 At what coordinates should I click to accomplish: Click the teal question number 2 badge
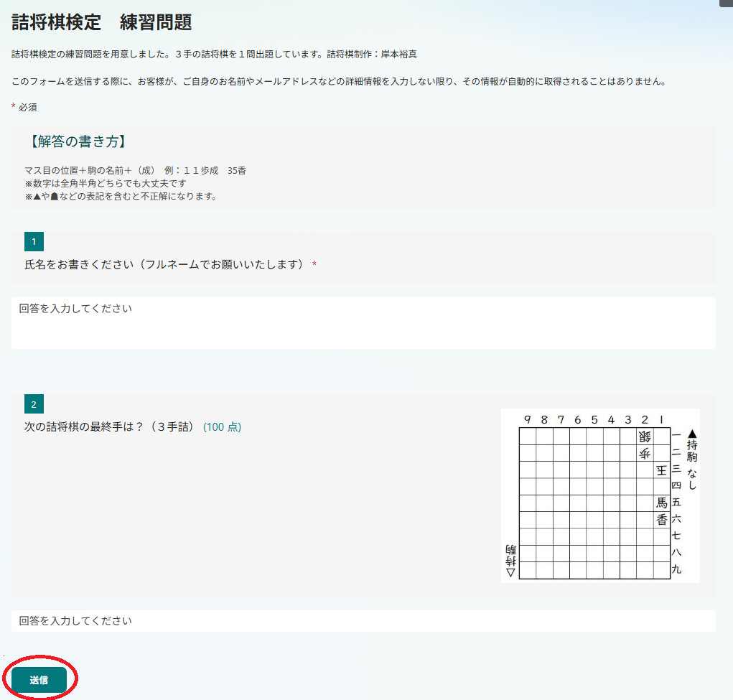[34, 403]
